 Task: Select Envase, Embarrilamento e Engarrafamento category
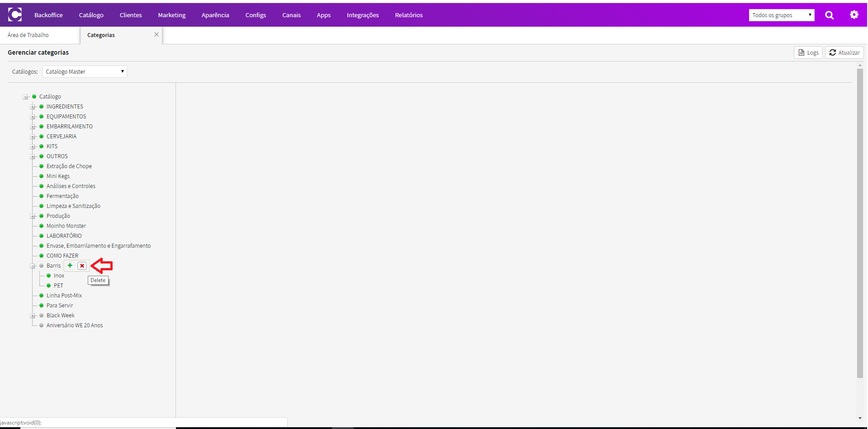coord(99,246)
